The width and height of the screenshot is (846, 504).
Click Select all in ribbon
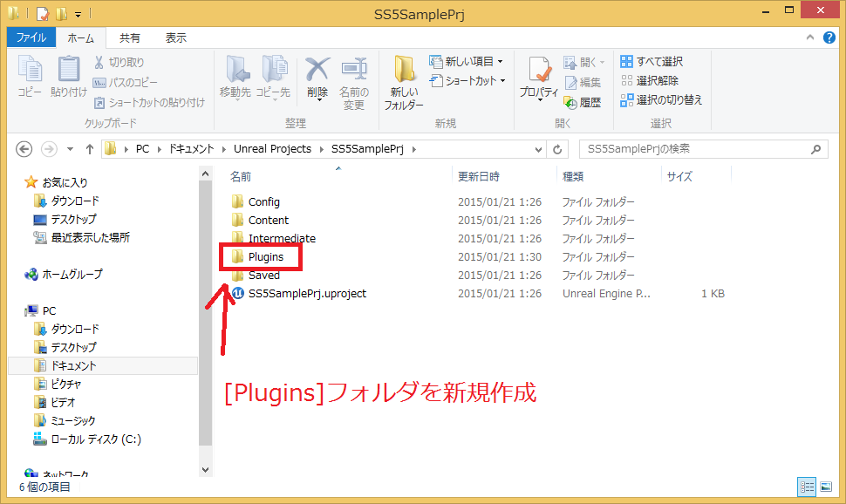pos(652,62)
